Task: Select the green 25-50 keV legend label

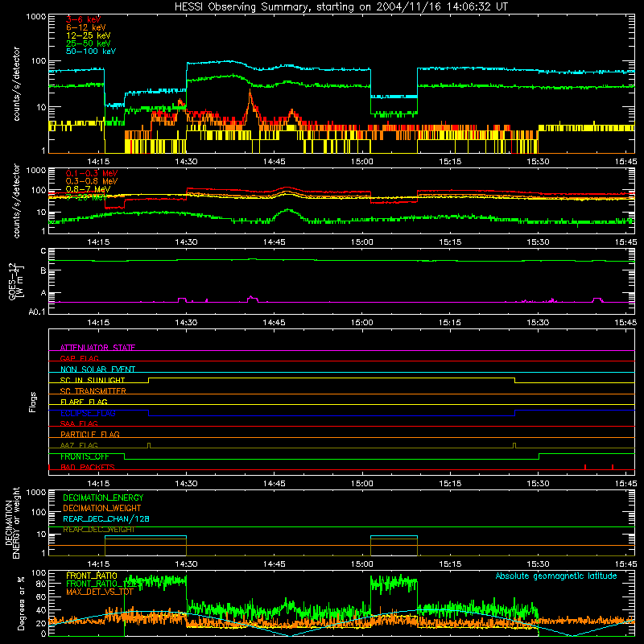Action: (88, 43)
